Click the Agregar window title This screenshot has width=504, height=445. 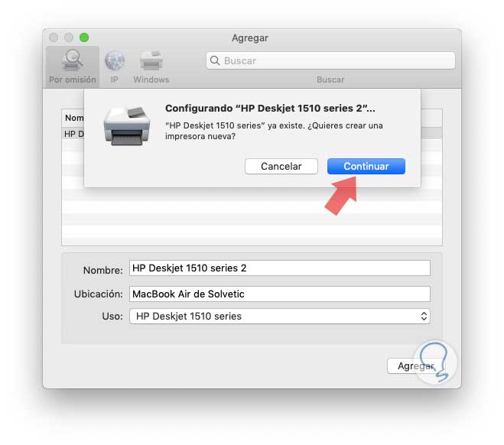[x=250, y=38]
